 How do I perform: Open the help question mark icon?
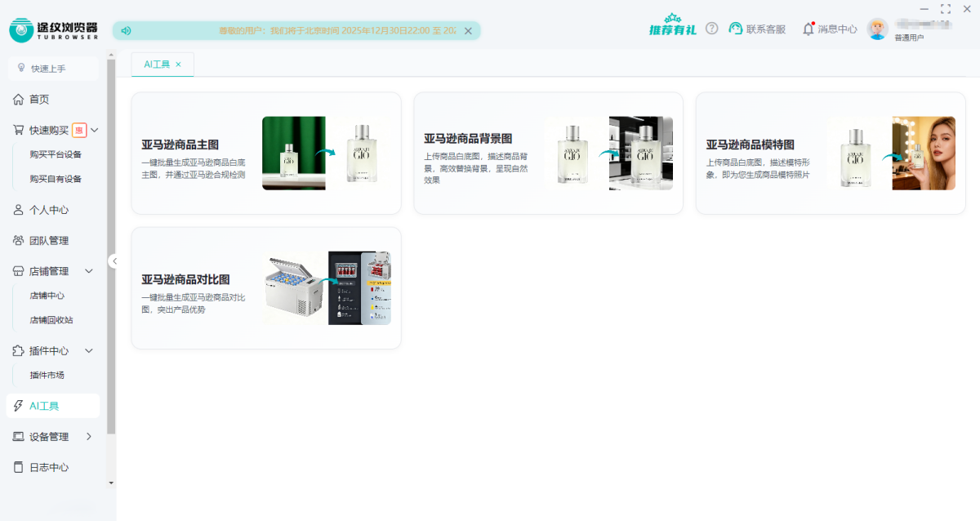click(x=712, y=29)
